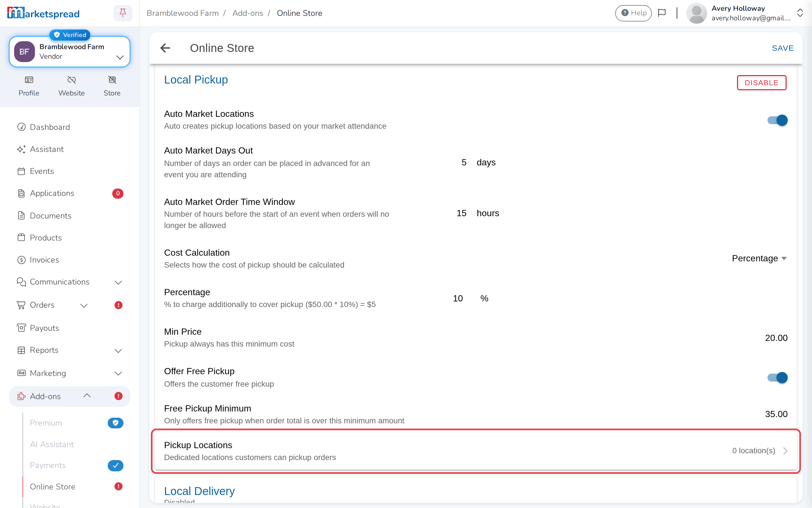Open the Store icon shortcut

tap(112, 80)
